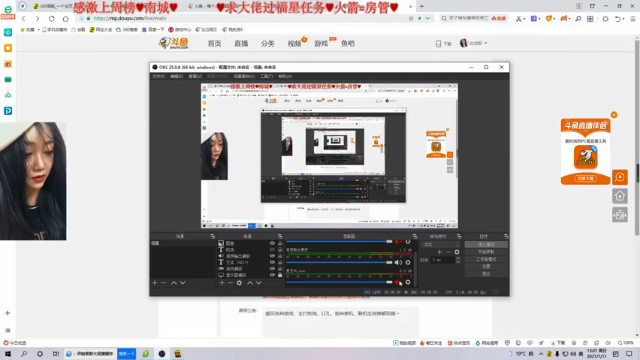The width and height of the screenshot is (640, 360).
Task: Click the grid apps icon in browser toolbar
Action: coord(590,19)
